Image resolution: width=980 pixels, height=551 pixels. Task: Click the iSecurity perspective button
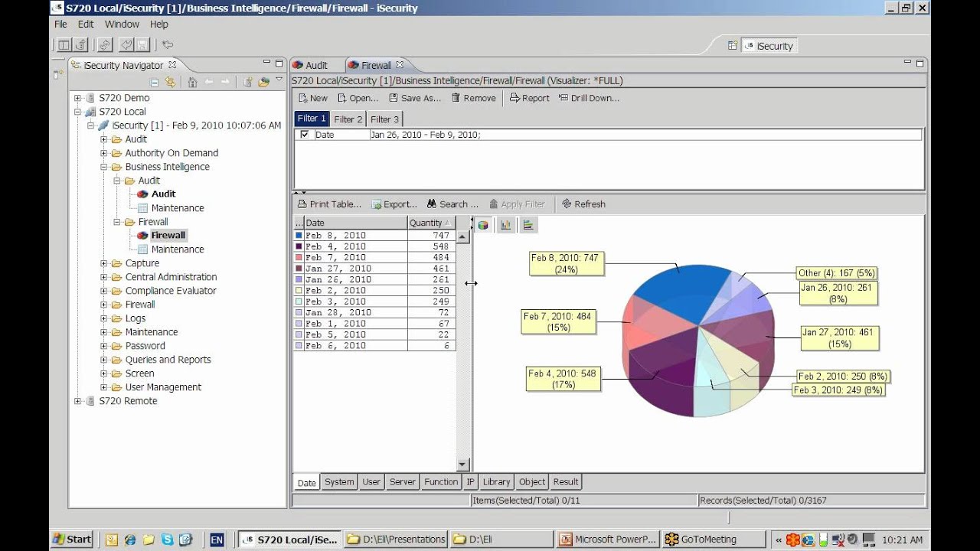pyautogui.click(x=769, y=46)
